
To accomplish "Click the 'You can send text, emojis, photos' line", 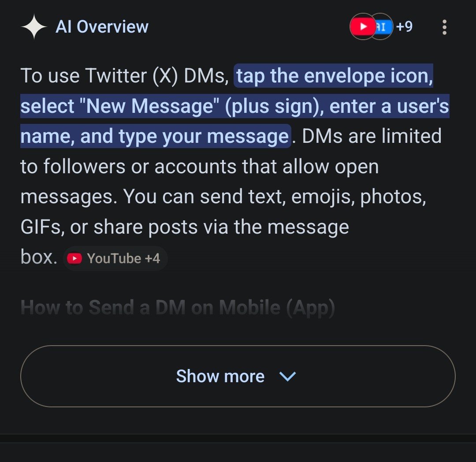I will pos(275,197).
